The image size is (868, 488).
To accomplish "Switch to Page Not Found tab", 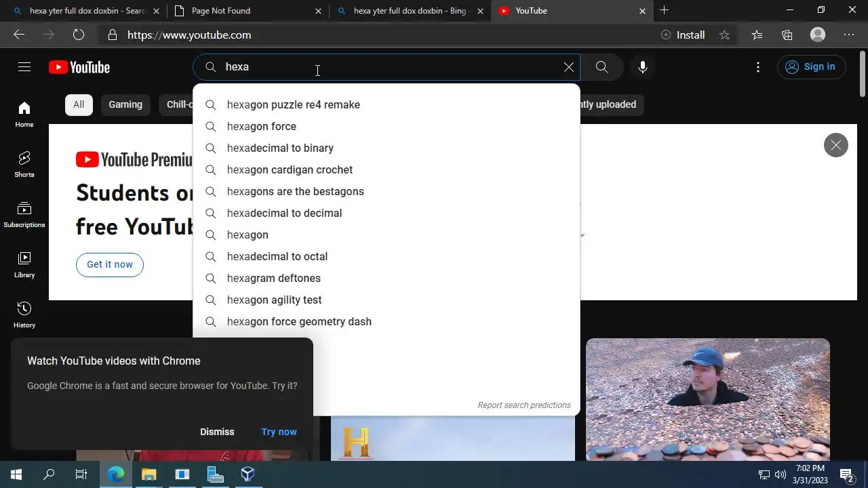I will 248,11.
